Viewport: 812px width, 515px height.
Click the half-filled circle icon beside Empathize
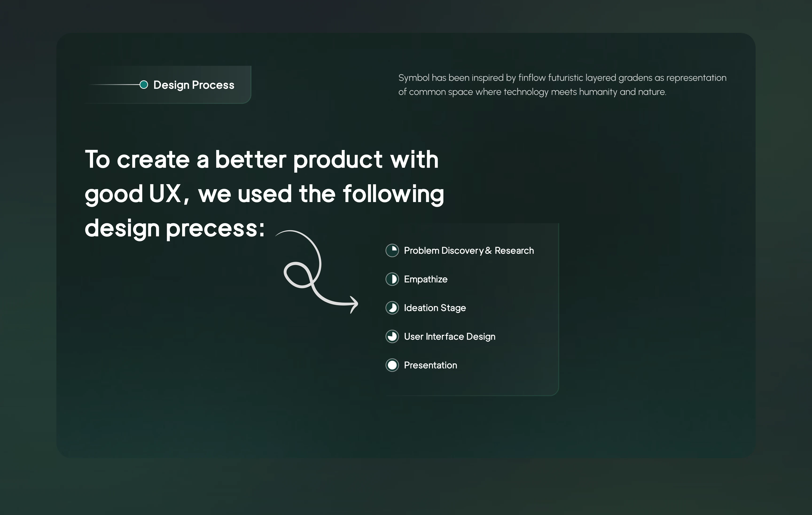click(x=392, y=279)
